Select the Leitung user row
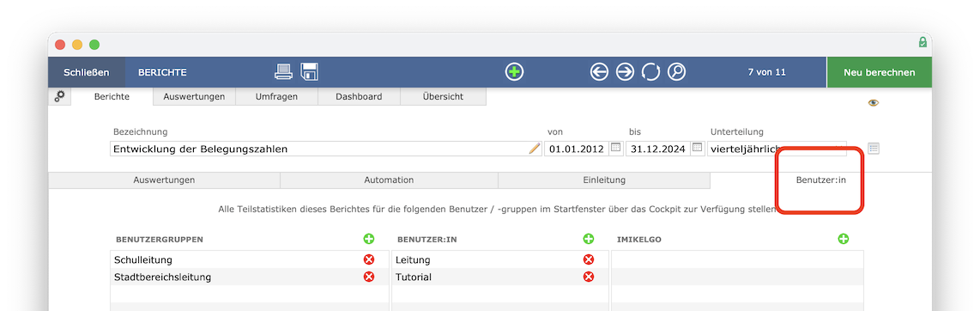 coord(500,259)
